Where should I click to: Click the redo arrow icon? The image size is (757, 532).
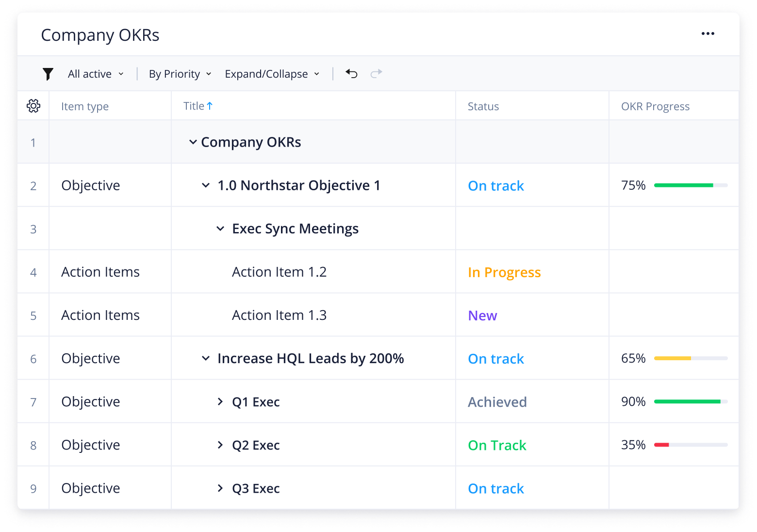pos(376,73)
